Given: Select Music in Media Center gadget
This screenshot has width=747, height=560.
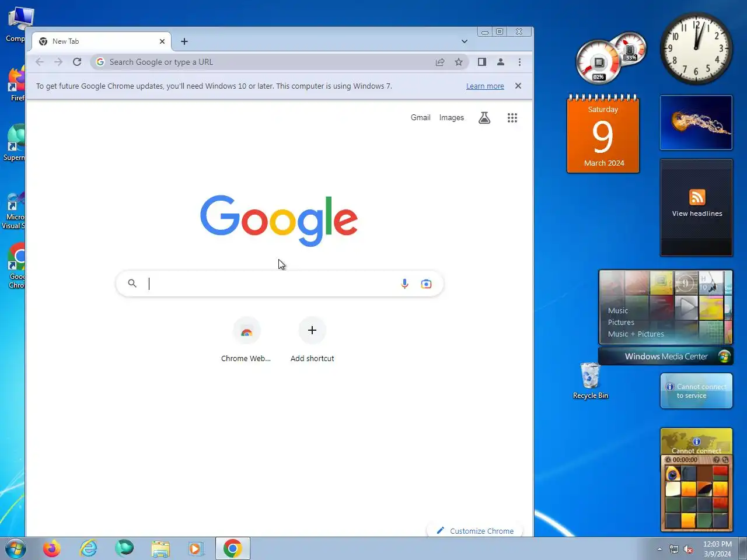Looking at the screenshot, I should (618, 310).
